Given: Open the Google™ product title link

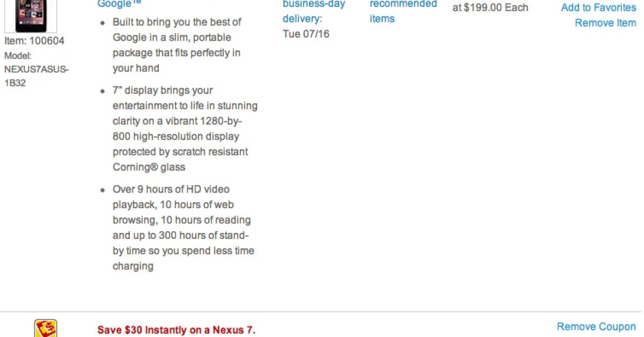Looking at the screenshot, I should click(115, 4).
